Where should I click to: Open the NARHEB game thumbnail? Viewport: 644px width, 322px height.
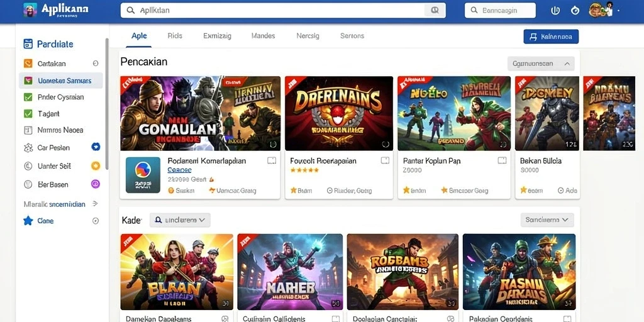290,272
